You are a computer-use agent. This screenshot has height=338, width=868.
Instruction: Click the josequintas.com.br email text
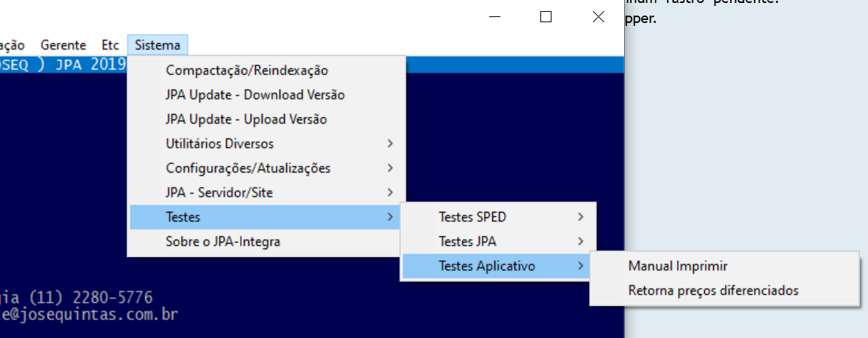pos(89,314)
